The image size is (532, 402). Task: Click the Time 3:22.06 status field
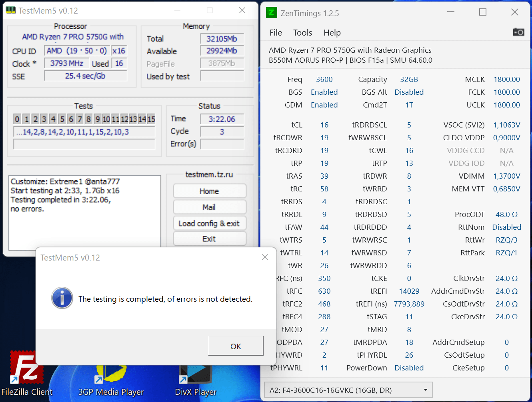[222, 119]
